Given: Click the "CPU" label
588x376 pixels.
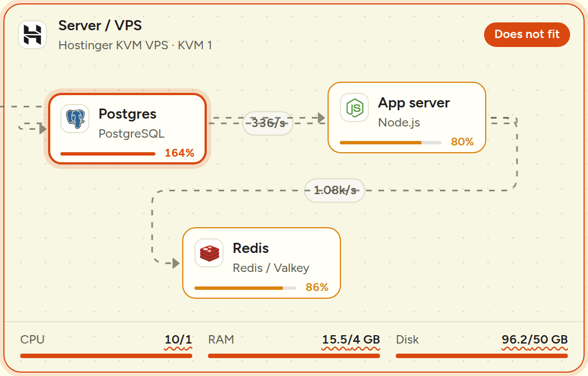Looking at the screenshot, I should pyautogui.click(x=32, y=340).
